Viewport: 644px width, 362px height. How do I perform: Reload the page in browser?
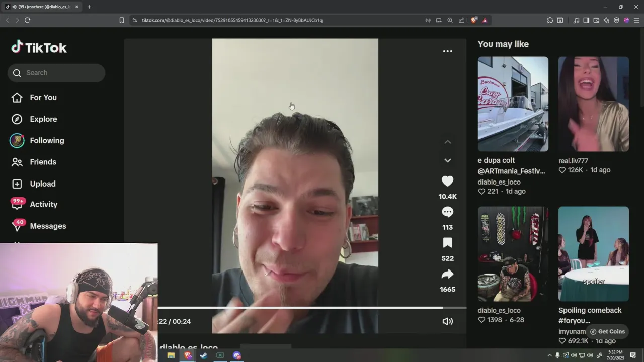[27, 20]
